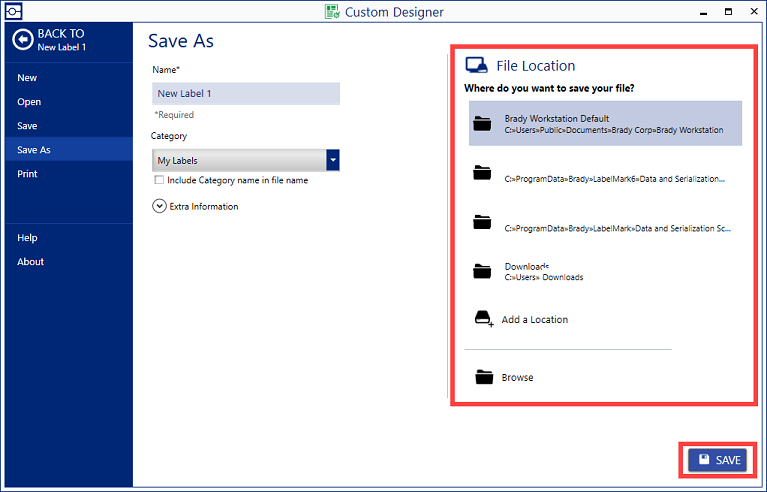Screen dimensions: 767x492
Task: Click the back arrow circle icon
Action: coord(23,40)
